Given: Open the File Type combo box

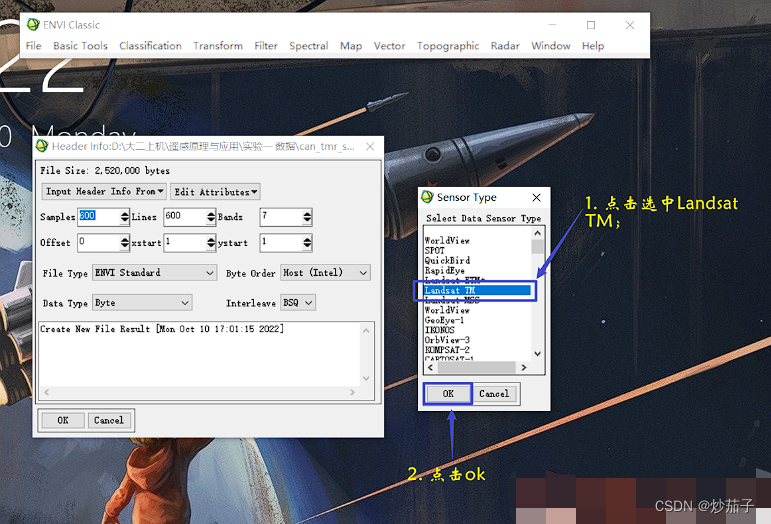Looking at the screenshot, I should [x=154, y=273].
